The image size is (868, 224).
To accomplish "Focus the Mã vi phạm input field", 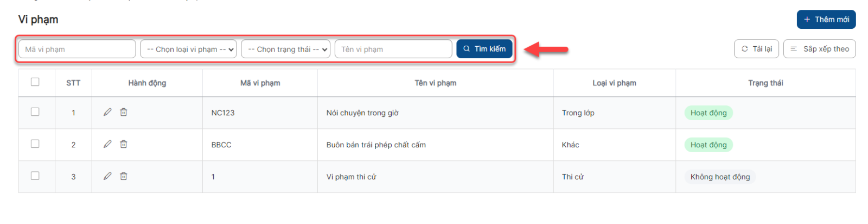I will (77, 49).
